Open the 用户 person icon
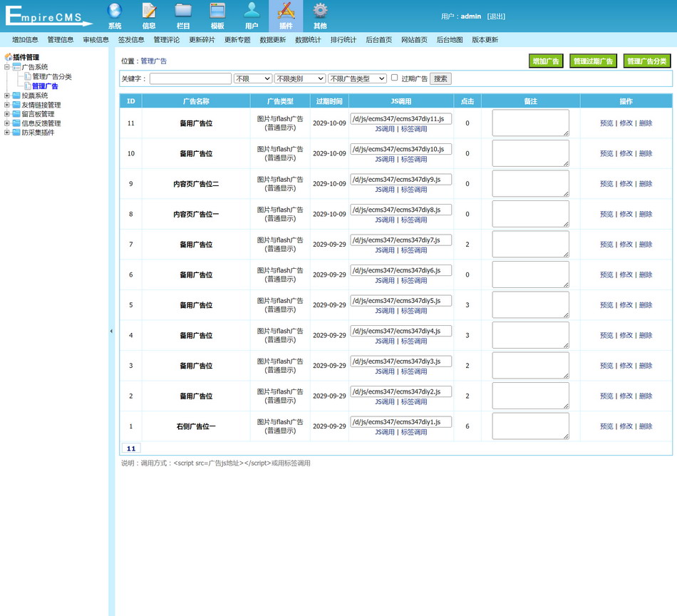 coord(252,11)
